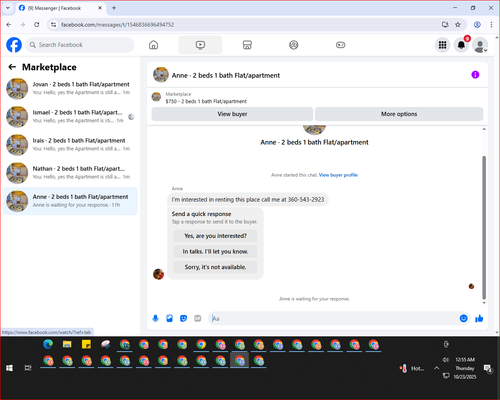Screen dimensions: 500x400
Task: Show hidden system tray icons
Action: (x=436, y=368)
